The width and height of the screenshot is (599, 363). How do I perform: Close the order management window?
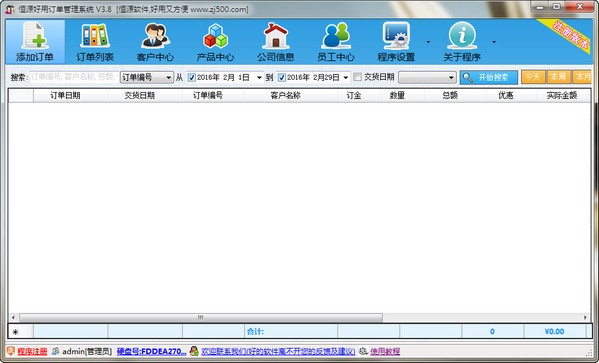579,7
